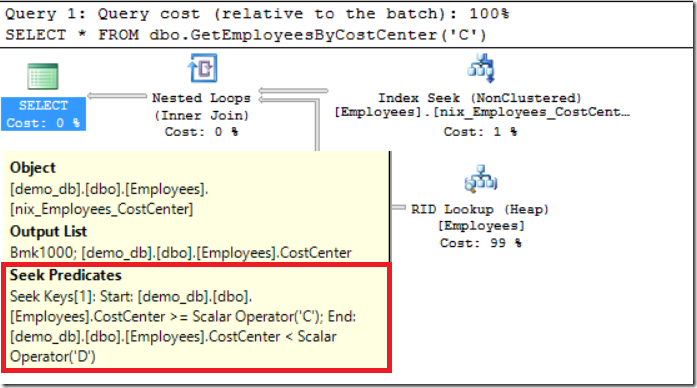Click the '[Employees].[nix_Employees_CostCent…' object name

pyautogui.click(x=482, y=112)
